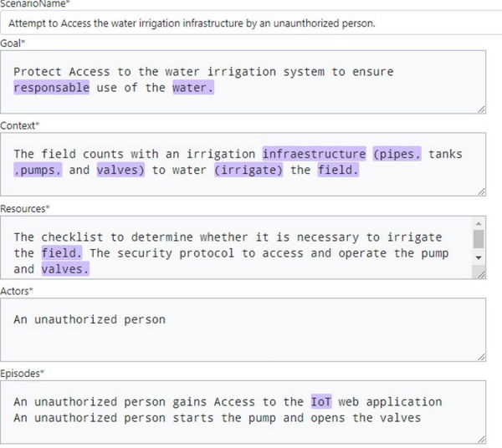
Task: Click the Goal box resize handle
Action: coord(480,109)
